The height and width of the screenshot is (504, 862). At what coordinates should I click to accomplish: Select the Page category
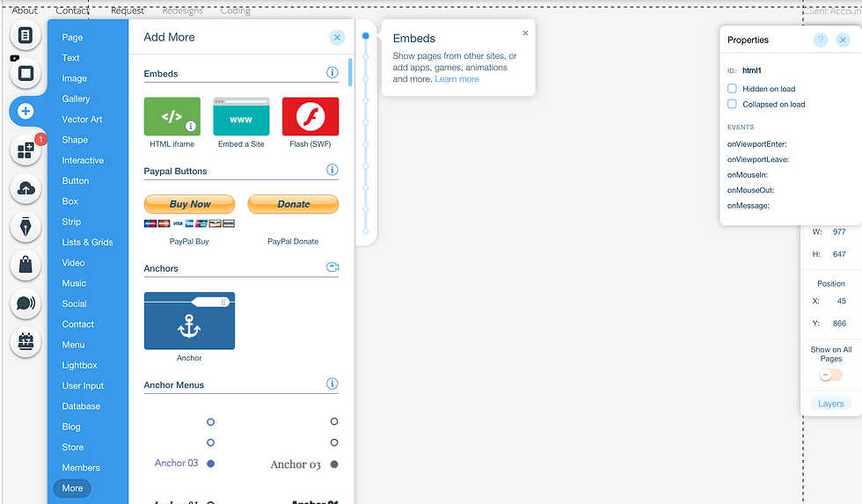click(x=72, y=37)
